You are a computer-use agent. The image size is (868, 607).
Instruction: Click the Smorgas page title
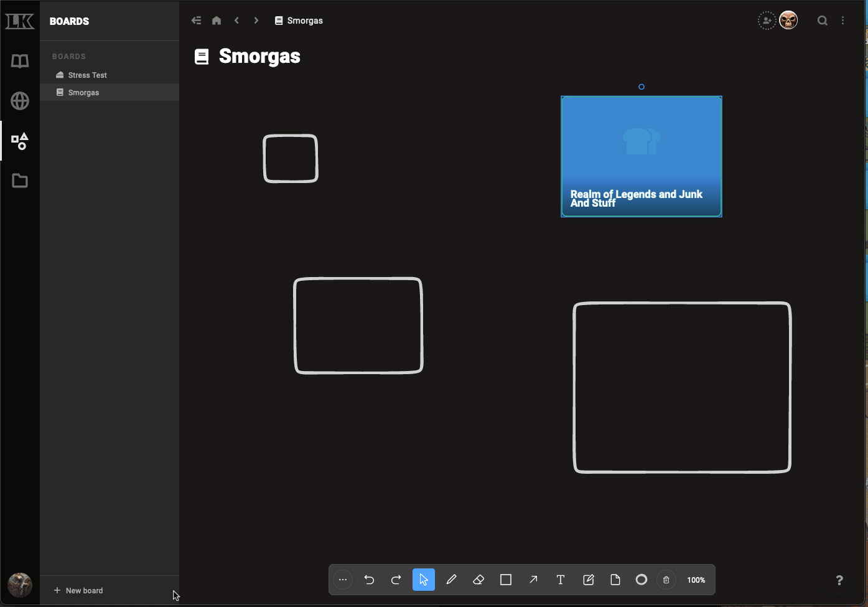[x=259, y=56]
